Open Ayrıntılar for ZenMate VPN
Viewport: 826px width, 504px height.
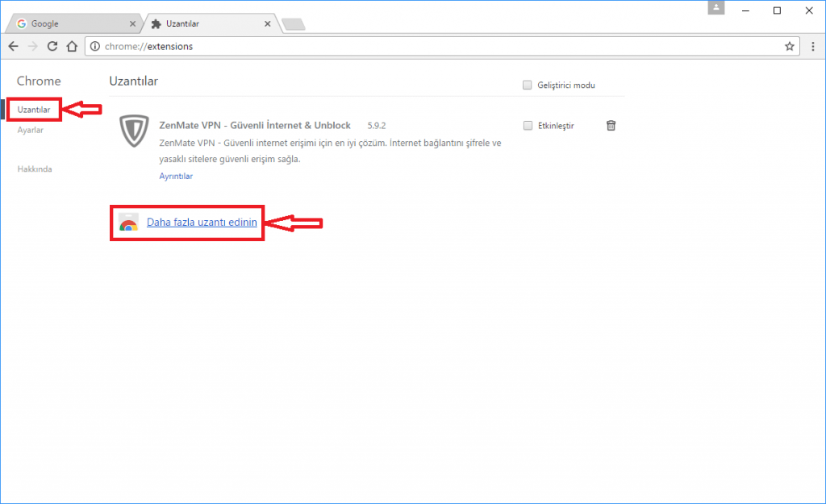click(x=175, y=176)
